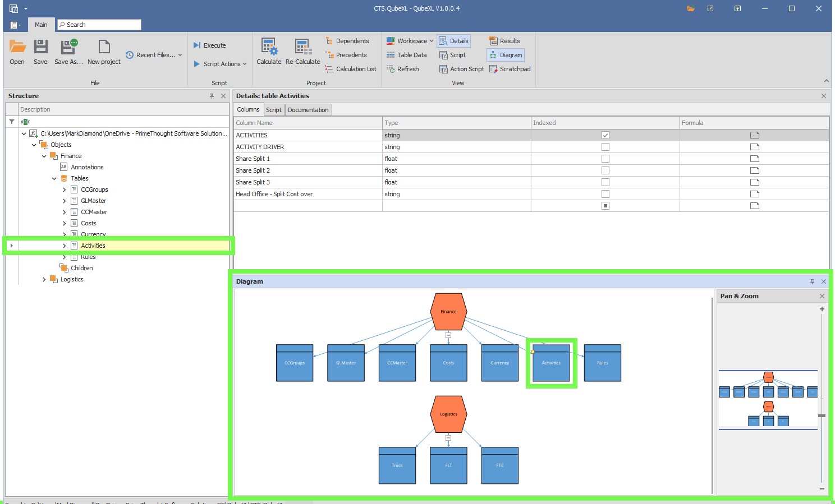The height and width of the screenshot is (504, 835).
Task: Enable Indexed for Share Split 1
Action: pos(605,159)
